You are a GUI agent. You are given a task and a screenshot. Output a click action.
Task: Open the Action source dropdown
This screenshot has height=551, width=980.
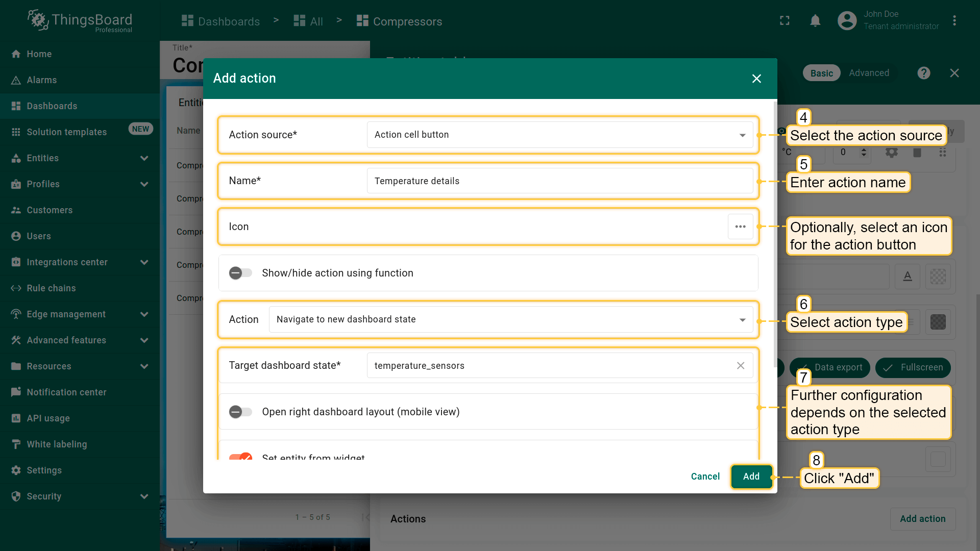[559, 135]
